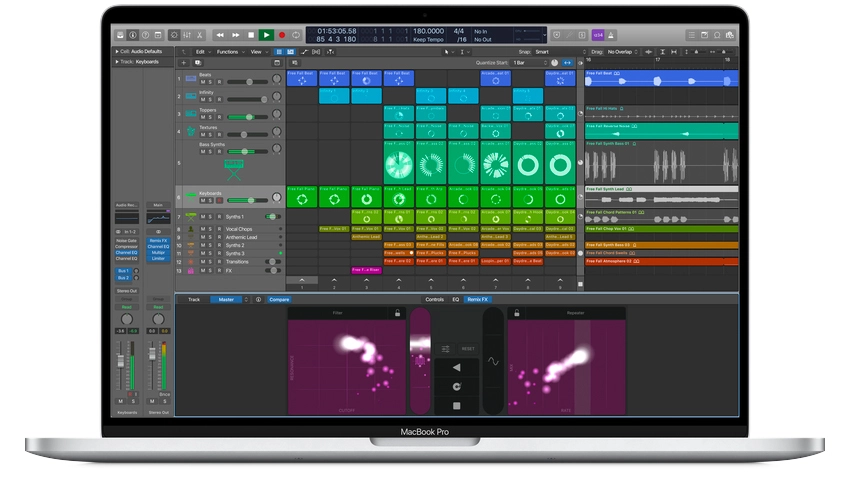
Task: Open the Snap Smart dropdown
Action: coord(561,52)
